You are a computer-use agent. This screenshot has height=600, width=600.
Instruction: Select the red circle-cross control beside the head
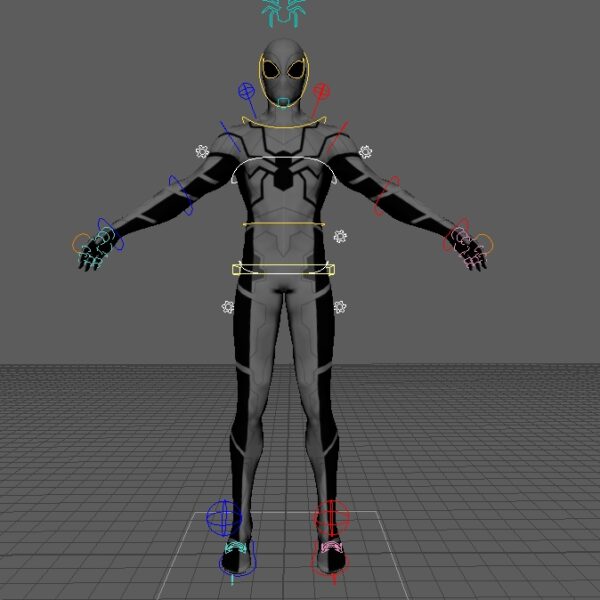click(321, 91)
